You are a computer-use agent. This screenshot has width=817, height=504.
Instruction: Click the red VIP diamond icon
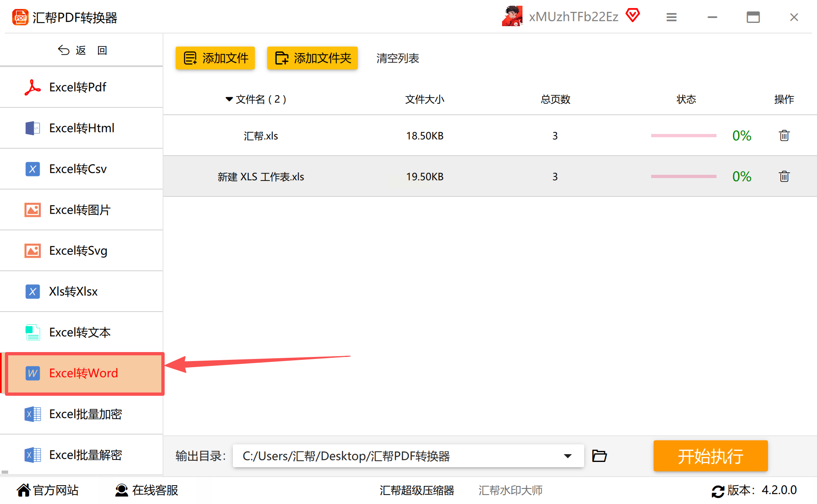click(633, 16)
